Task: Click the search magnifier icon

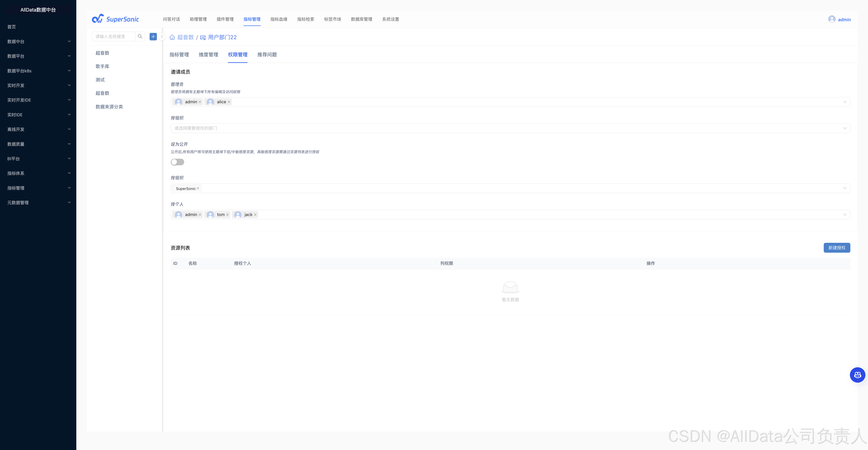Action: pyautogui.click(x=140, y=36)
